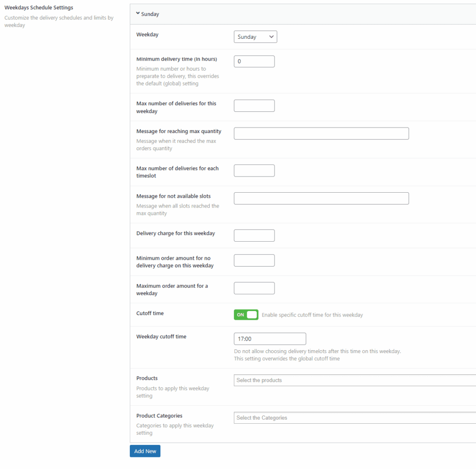This screenshot has height=469, width=476.
Task: Click the Max number of deliveries field
Action: tap(254, 105)
